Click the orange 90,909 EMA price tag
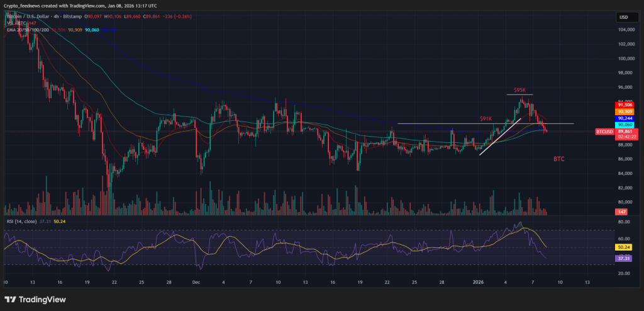This screenshot has width=644, height=311. point(625,111)
